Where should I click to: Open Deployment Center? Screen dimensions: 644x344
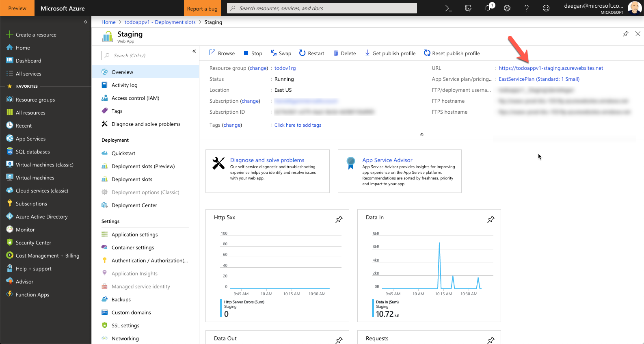(145, 205)
